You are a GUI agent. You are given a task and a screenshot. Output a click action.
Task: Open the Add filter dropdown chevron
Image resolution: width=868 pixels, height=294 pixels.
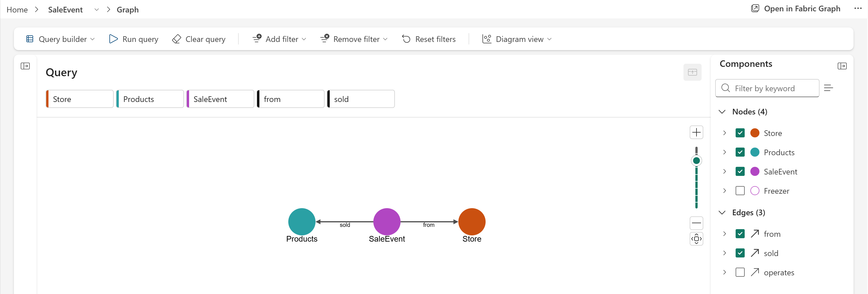pos(304,39)
